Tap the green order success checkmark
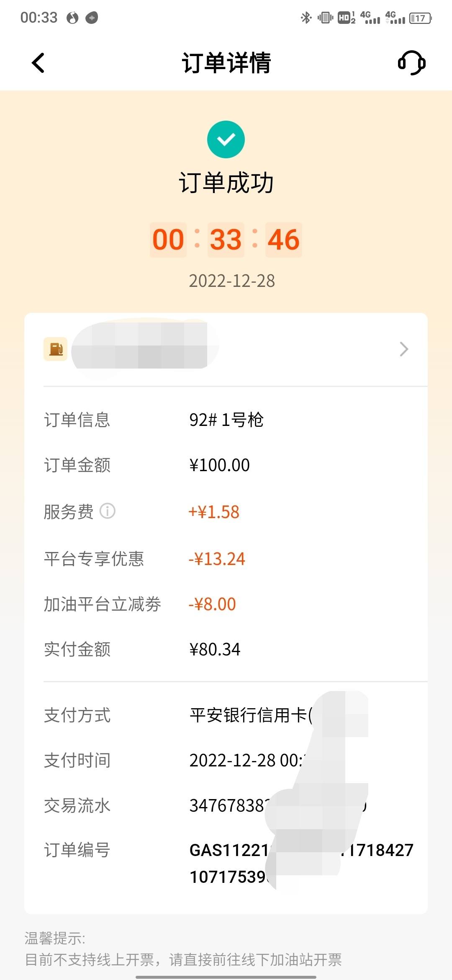This screenshot has height=980, width=452. 226,139
